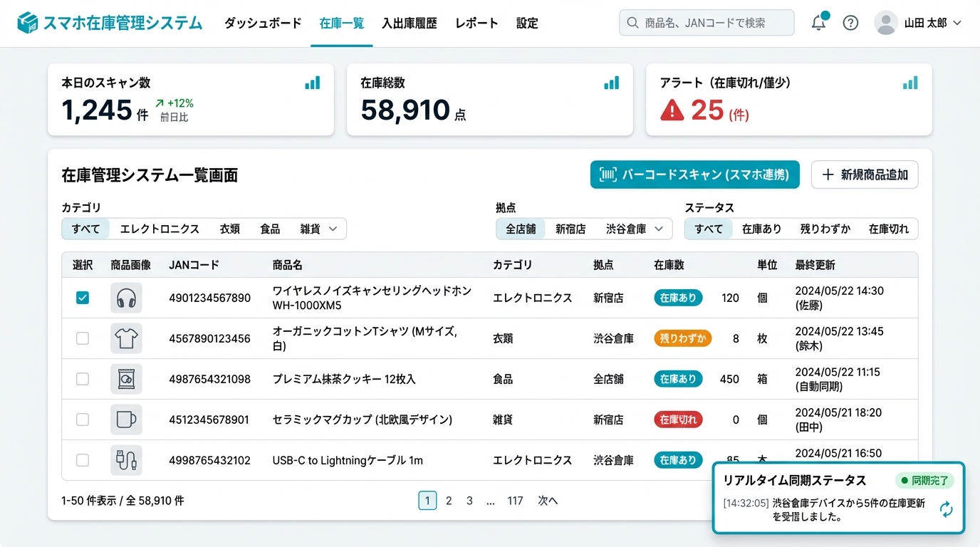Screen dimensions: 980x547
Task: Start バーコードスキャン smartphone linkage
Action: click(x=694, y=174)
